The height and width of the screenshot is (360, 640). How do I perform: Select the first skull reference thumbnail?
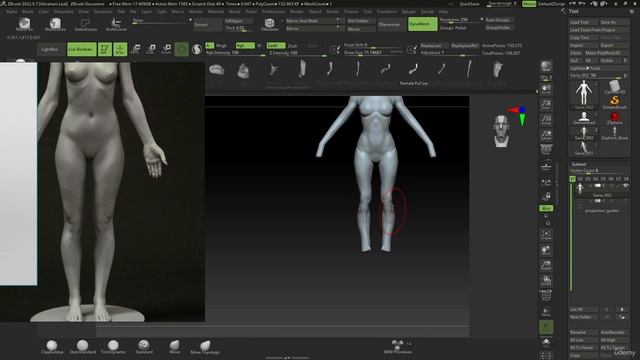pos(216,70)
